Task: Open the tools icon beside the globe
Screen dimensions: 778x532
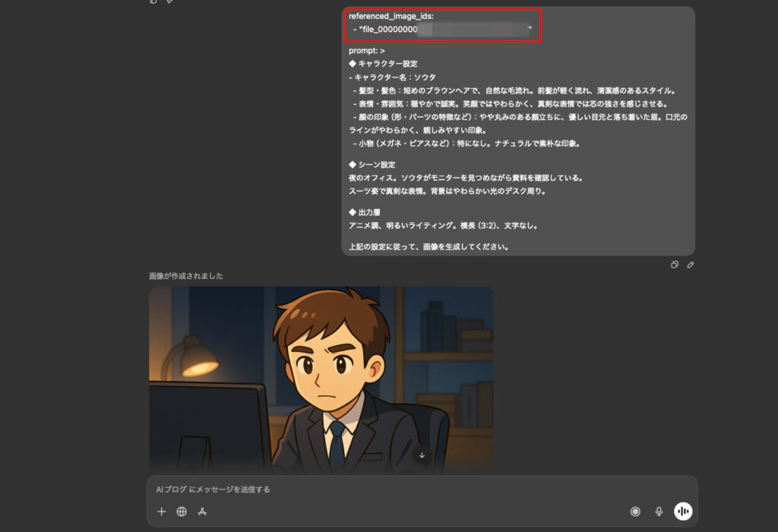Action: (202, 511)
